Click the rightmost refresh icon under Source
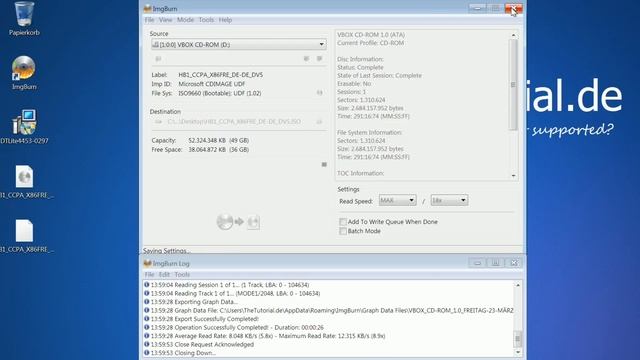Viewport: 640px width, 360px height. [320, 59]
